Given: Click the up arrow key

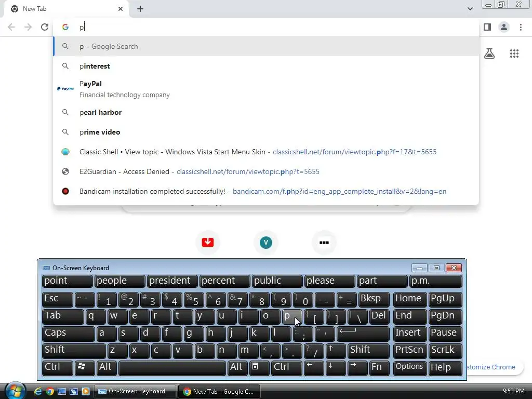Looking at the screenshot, I should coord(336,351).
